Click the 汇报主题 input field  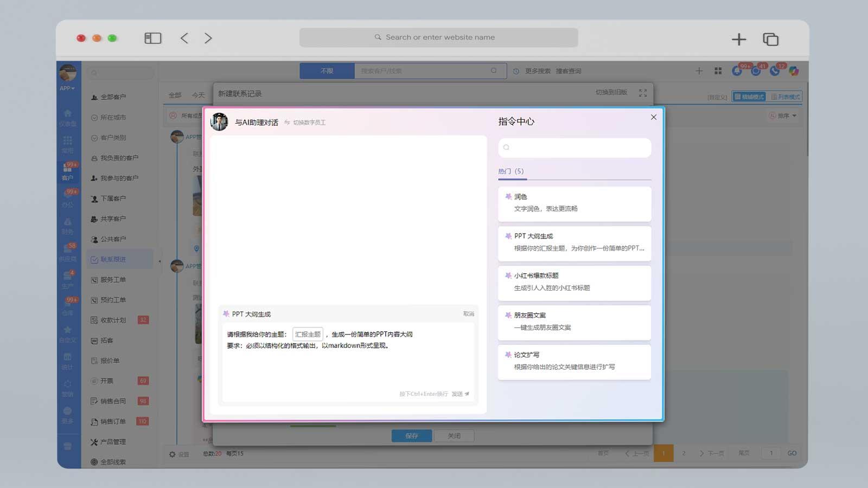[307, 334]
